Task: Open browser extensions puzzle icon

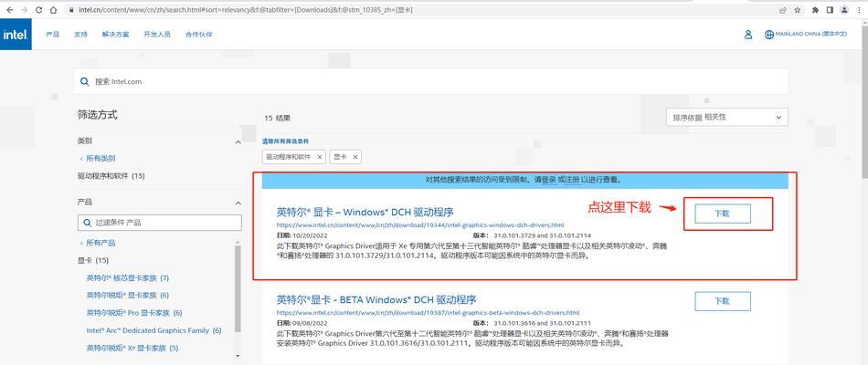Action: click(x=815, y=10)
